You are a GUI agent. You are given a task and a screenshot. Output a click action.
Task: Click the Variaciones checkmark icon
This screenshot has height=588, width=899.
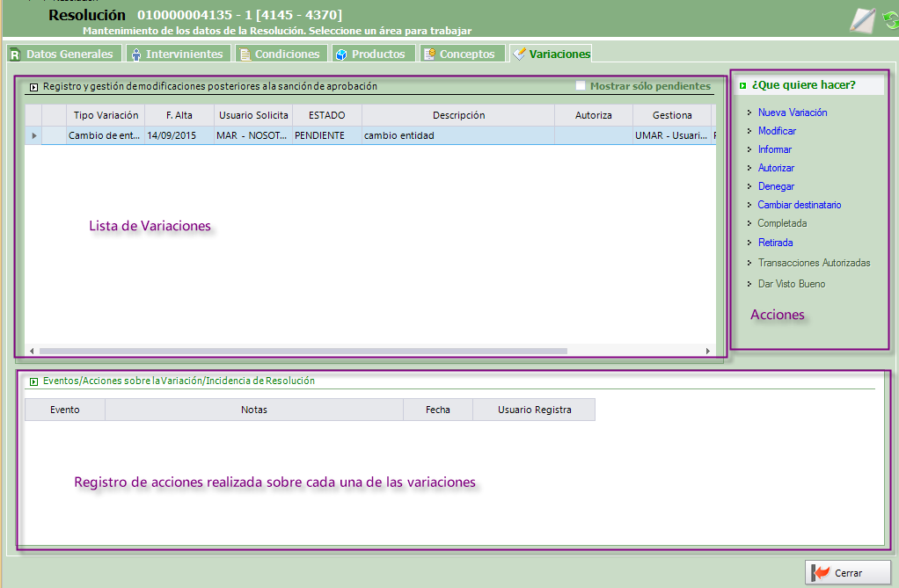519,54
